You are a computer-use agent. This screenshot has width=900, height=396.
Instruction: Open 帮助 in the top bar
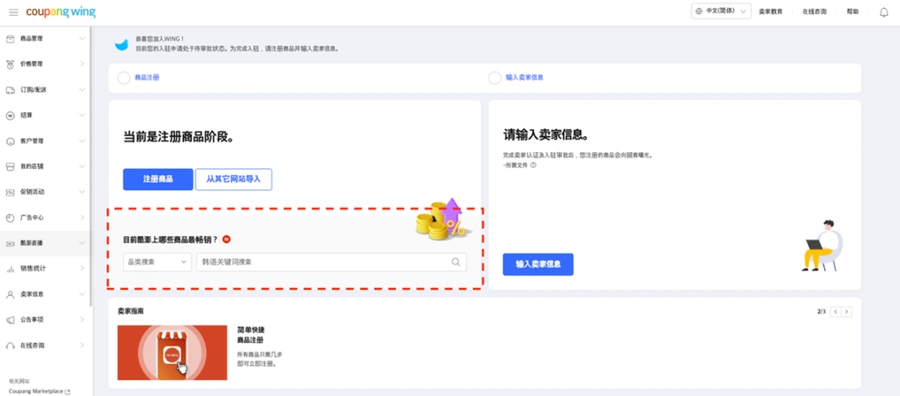pos(853,11)
